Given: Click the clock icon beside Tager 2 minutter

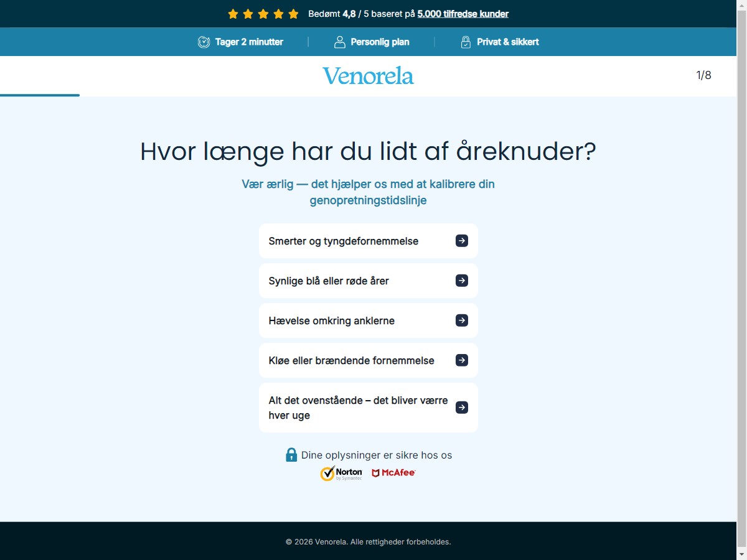Looking at the screenshot, I should [x=204, y=42].
